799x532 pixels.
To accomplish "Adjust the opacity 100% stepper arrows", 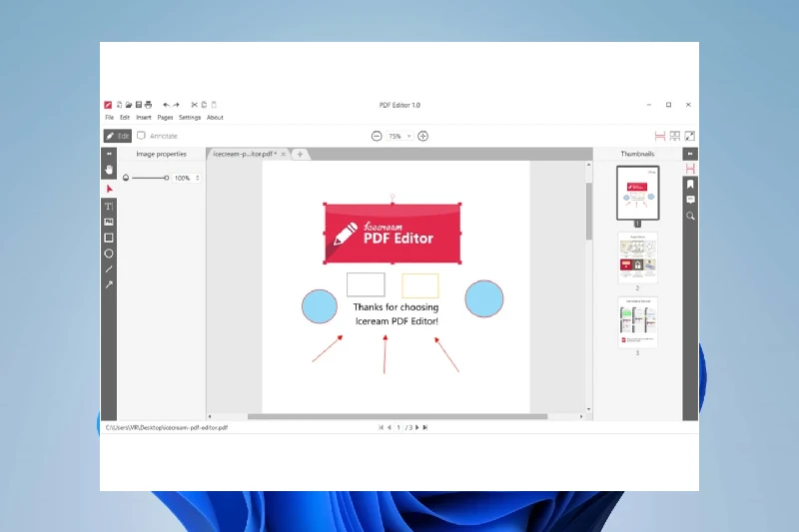I will (197, 178).
